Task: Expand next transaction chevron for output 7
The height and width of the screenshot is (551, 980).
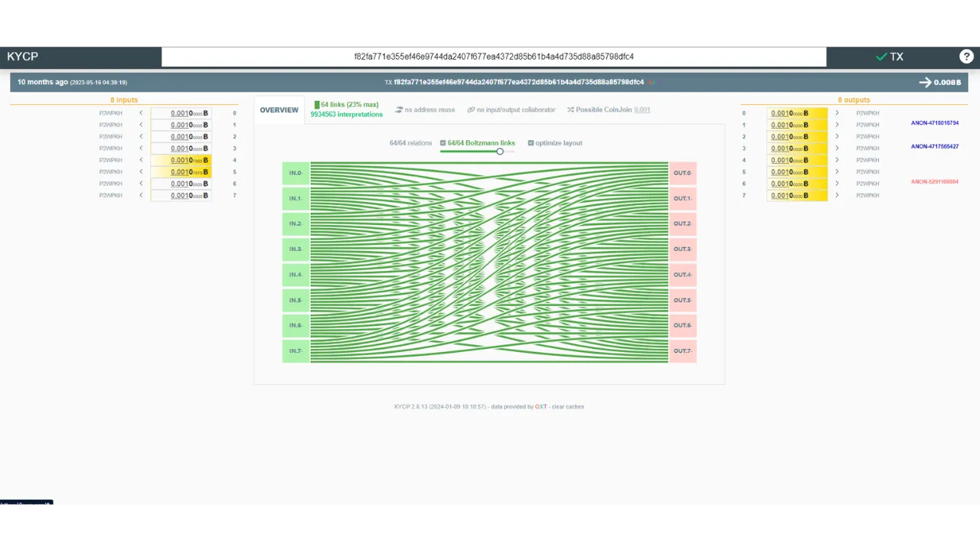Action: click(837, 195)
